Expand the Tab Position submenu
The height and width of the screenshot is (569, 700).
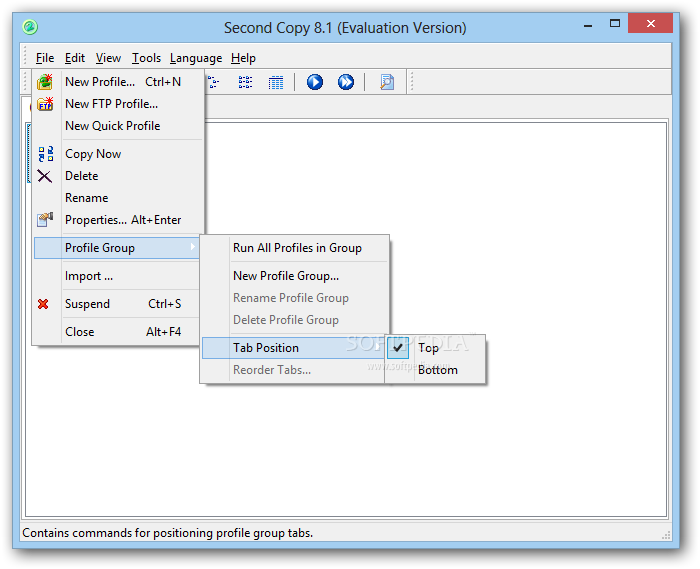coord(293,348)
